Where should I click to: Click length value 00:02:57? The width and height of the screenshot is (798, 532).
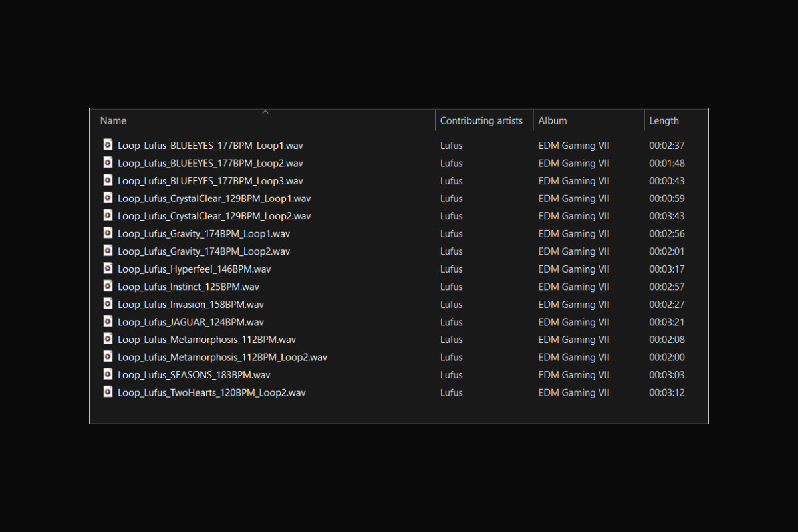pyautogui.click(x=667, y=287)
